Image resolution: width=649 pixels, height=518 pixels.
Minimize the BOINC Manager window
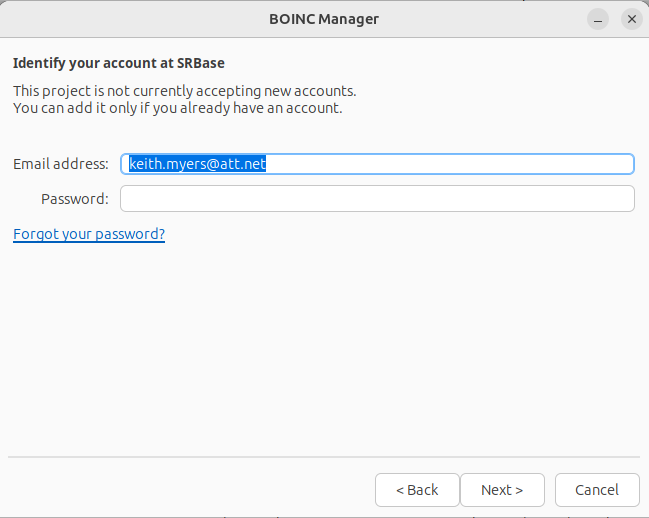coord(598,19)
